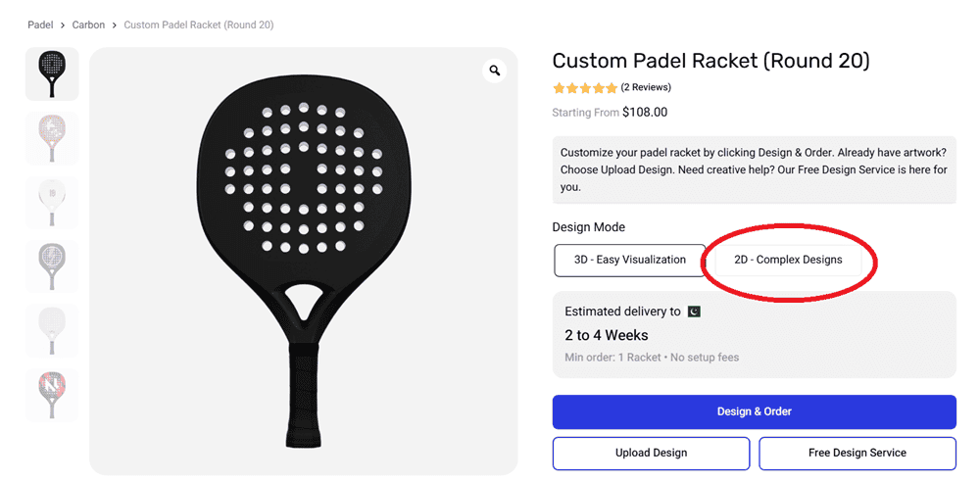Select the second thumbnail with red pattern

pyautogui.click(x=52, y=138)
